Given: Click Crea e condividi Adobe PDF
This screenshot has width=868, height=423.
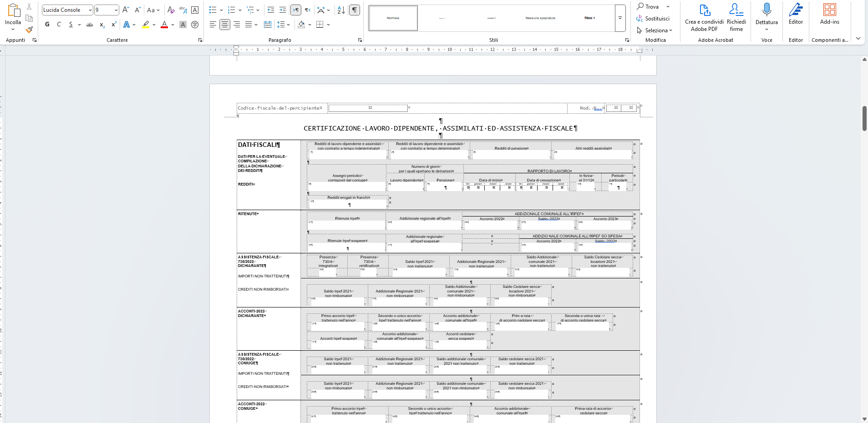Looking at the screenshot, I should click(x=704, y=18).
